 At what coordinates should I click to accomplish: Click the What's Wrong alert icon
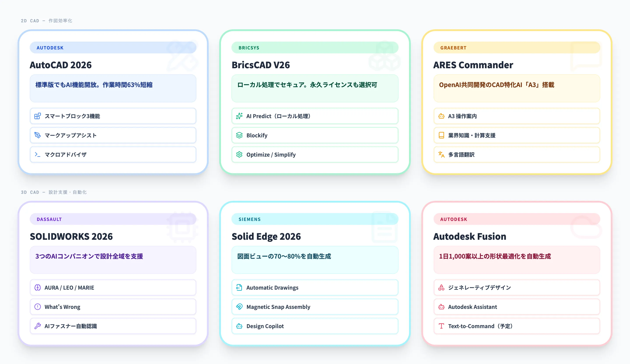tap(37, 307)
